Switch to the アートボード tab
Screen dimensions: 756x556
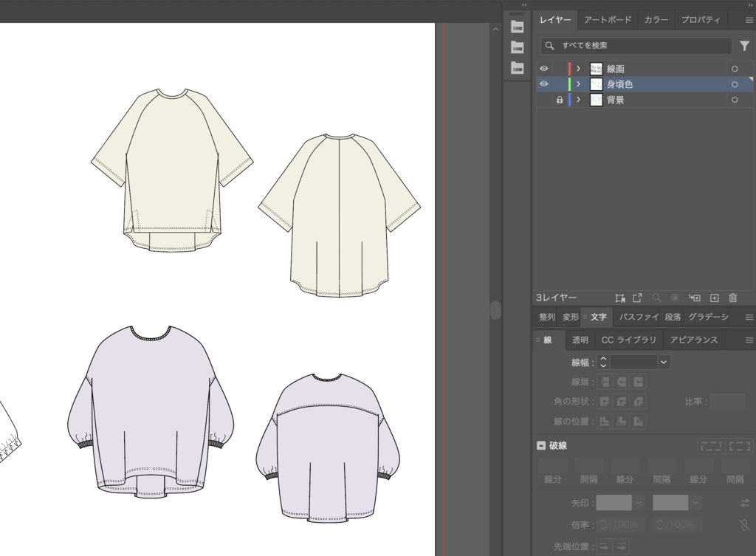point(607,20)
